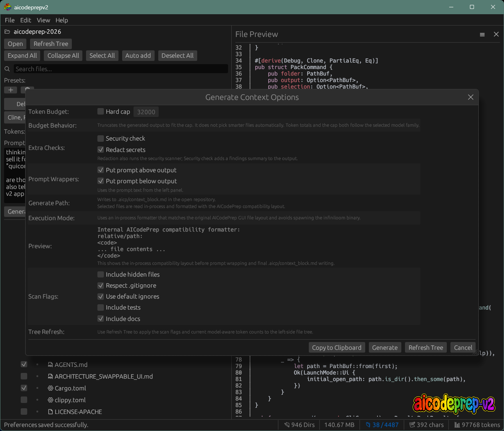Screen dimensions: 504x431
Task: Open the File menu
Action: (x=10, y=20)
